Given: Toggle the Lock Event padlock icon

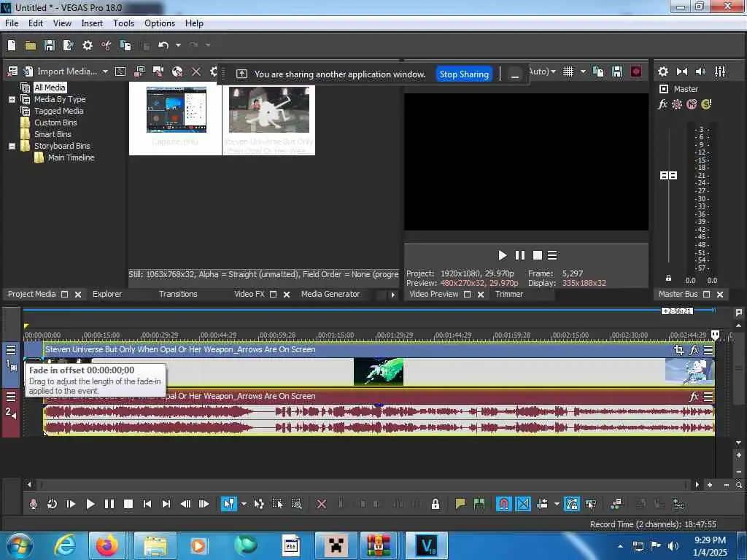Looking at the screenshot, I should (x=435, y=504).
